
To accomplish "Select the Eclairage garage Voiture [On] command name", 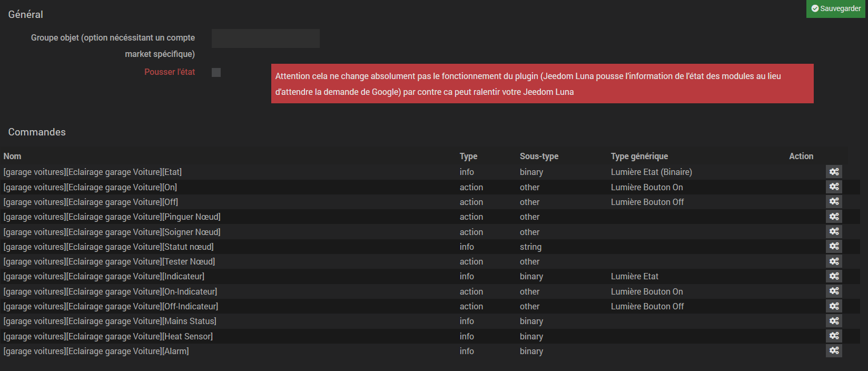I will pos(90,187).
